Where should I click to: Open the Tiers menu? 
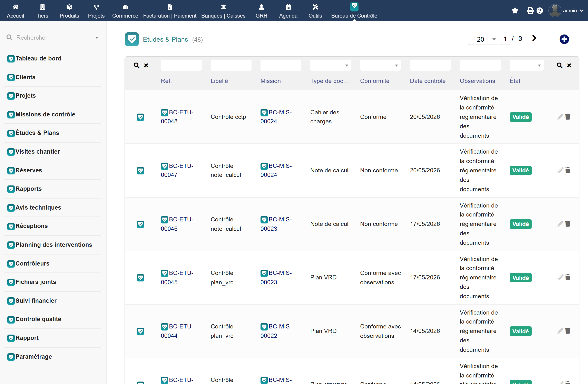coord(42,11)
